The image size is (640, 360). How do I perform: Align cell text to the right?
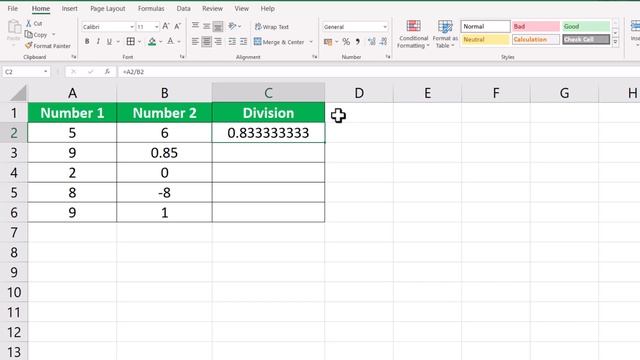coord(218,42)
